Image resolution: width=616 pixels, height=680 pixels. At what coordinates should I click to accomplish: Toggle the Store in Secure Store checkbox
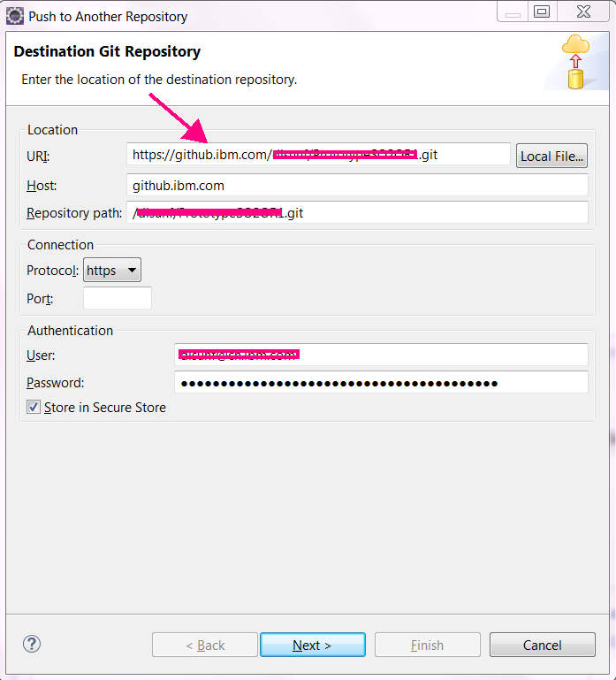[x=34, y=407]
